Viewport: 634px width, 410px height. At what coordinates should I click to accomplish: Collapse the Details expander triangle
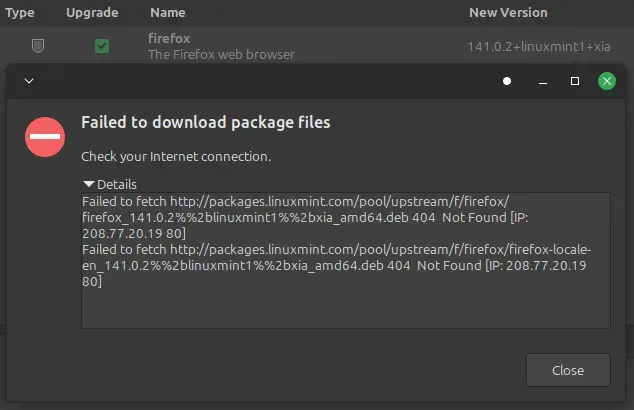tap(89, 184)
